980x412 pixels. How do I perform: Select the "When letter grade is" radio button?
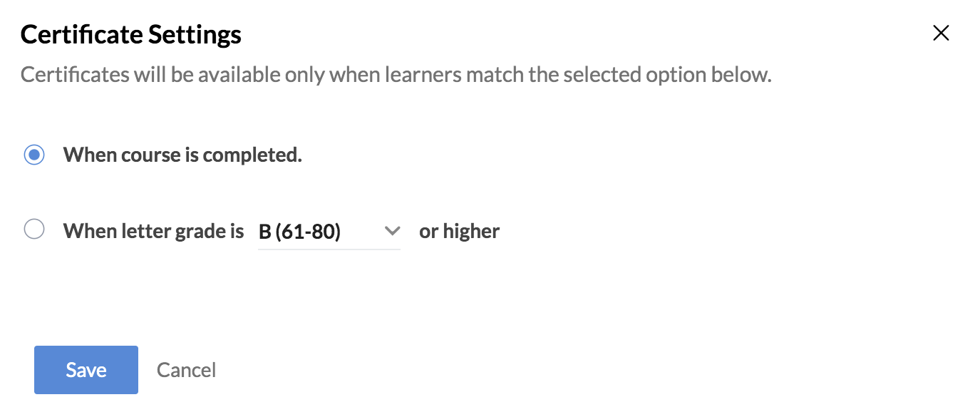pos(34,230)
